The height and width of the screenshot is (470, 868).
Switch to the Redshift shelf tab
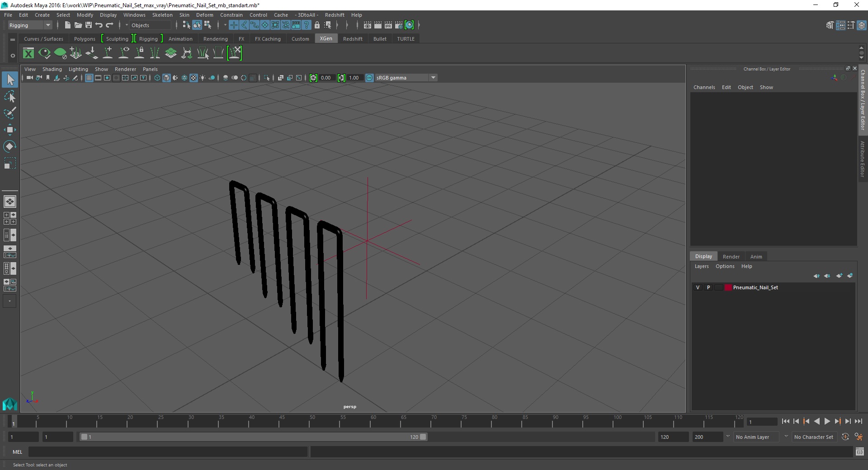[x=353, y=39]
